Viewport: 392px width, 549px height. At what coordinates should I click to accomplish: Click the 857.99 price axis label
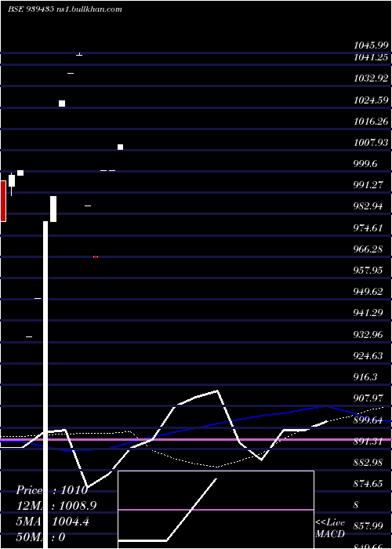pos(368,526)
